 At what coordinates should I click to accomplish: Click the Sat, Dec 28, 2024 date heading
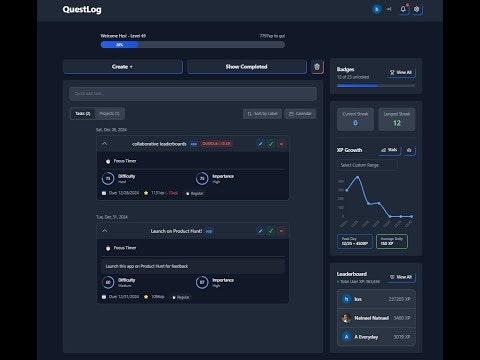tap(111, 130)
